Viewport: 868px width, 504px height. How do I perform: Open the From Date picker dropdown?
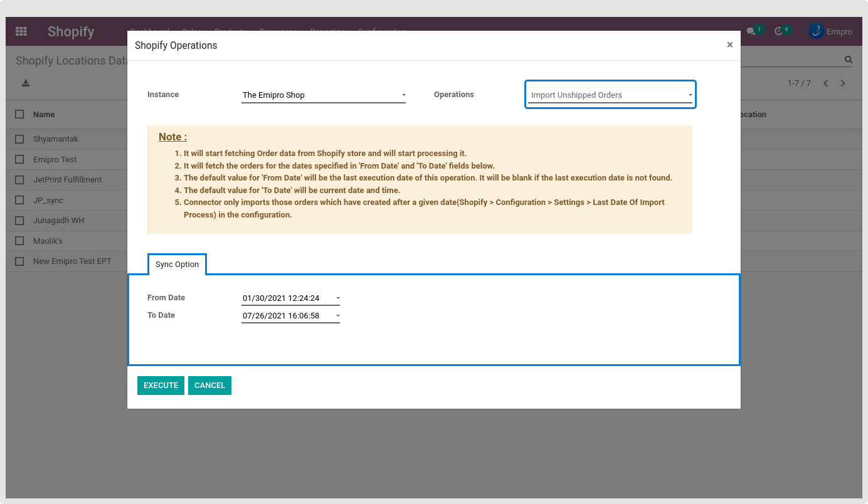click(338, 298)
